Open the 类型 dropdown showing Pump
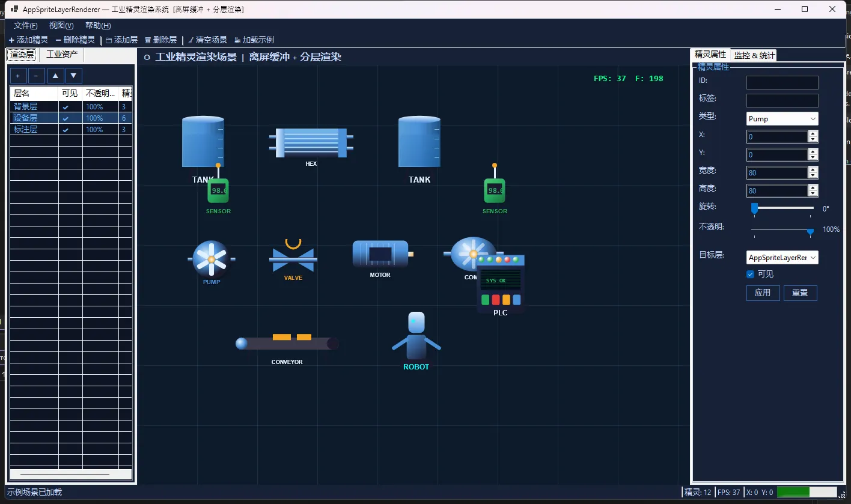This screenshot has height=504, width=851. 782,119
